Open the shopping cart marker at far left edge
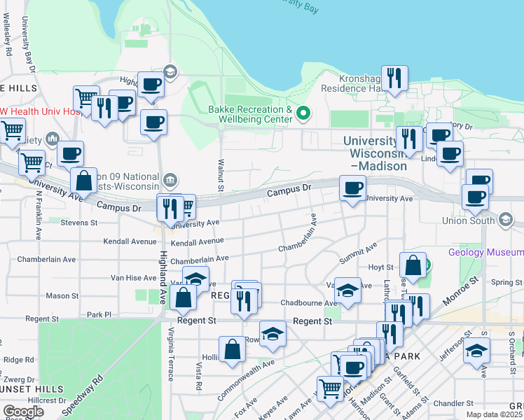This screenshot has height=420, width=524. (12, 130)
